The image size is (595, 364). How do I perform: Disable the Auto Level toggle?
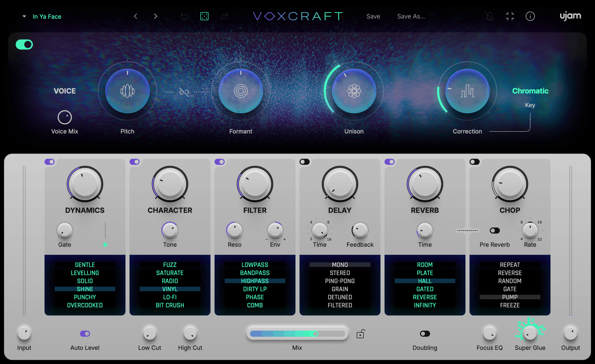85,334
